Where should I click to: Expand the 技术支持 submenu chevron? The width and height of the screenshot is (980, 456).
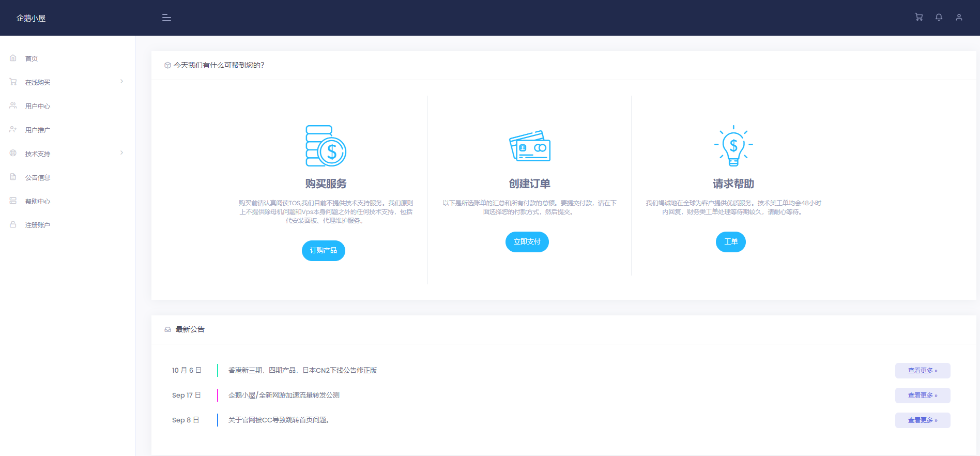coord(121,153)
